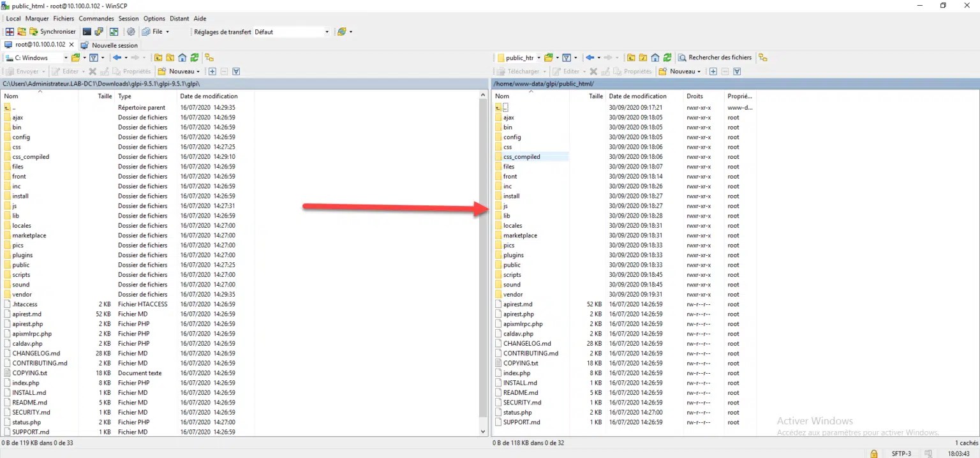Expand remote back history dropdown arrow
980x458 pixels.
(599, 57)
